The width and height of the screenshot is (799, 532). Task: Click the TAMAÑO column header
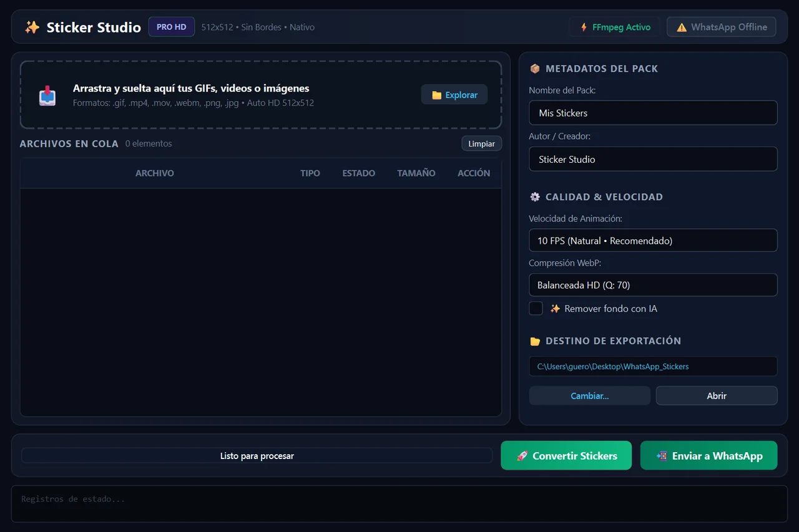click(x=416, y=173)
